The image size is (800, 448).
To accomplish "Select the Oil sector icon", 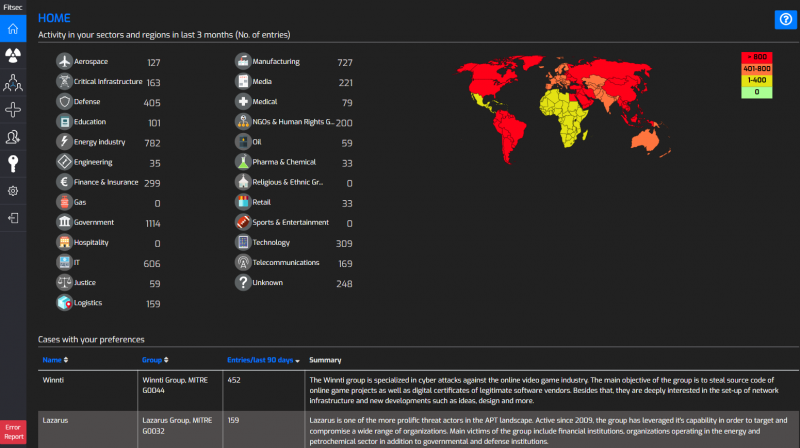I will [243, 142].
